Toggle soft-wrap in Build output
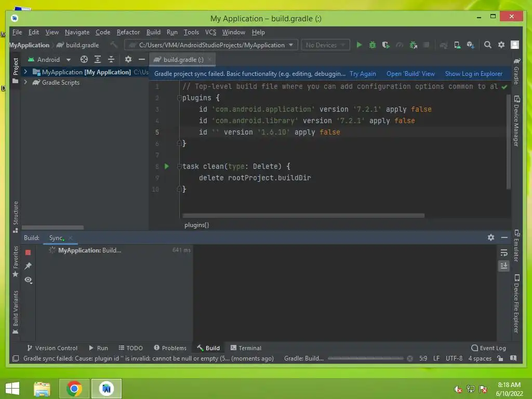The image size is (532, 399). point(504,253)
